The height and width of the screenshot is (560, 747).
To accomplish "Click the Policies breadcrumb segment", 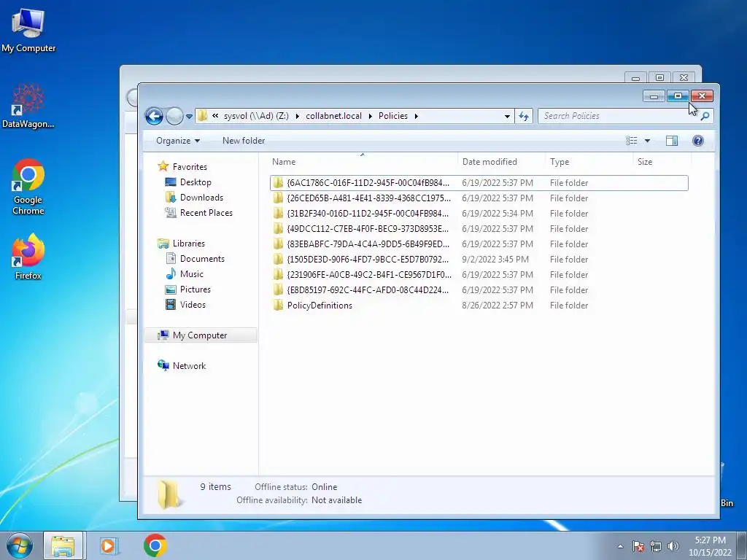I will [x=393, y=116].
